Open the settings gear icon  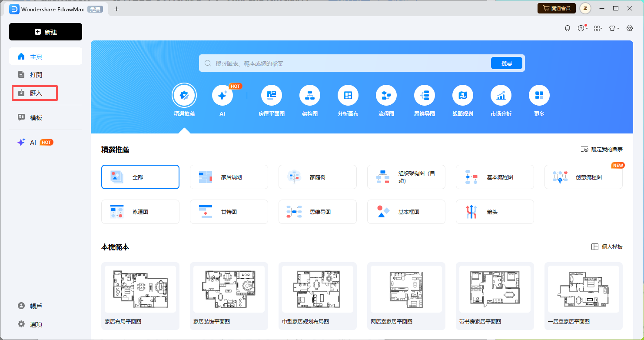[629, 28]
